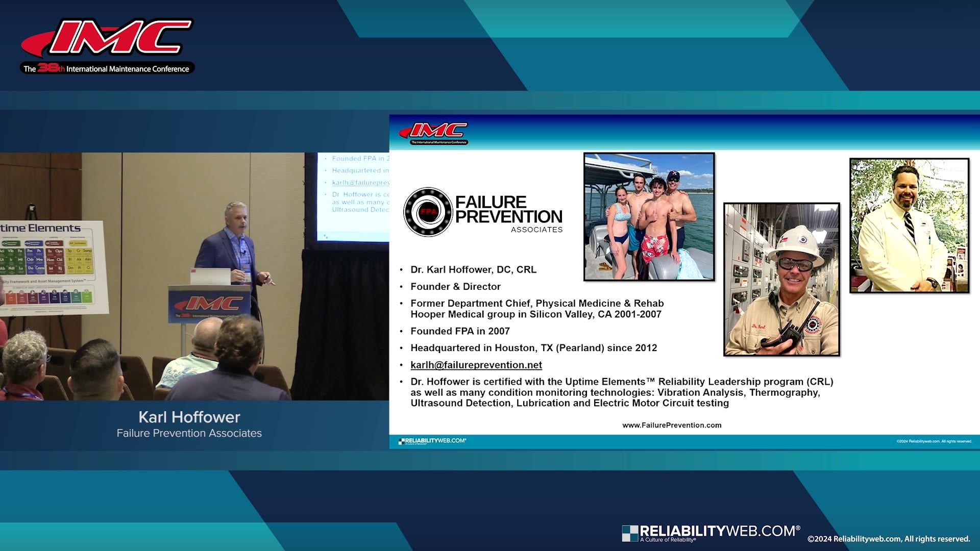Click the Karl Hoffower name caption
Screen dimensions: 980x551
coord(189,417)
